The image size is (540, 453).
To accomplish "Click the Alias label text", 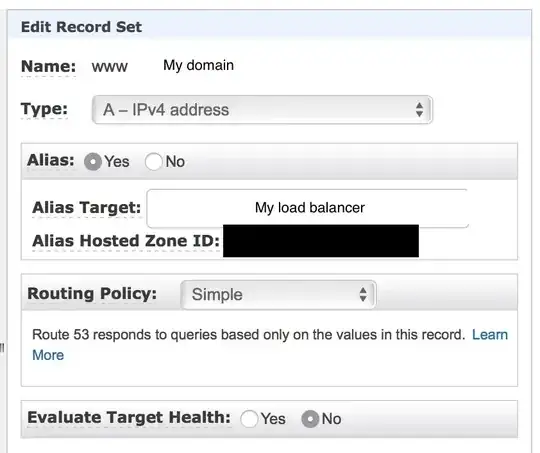I will tap(51, 160).
